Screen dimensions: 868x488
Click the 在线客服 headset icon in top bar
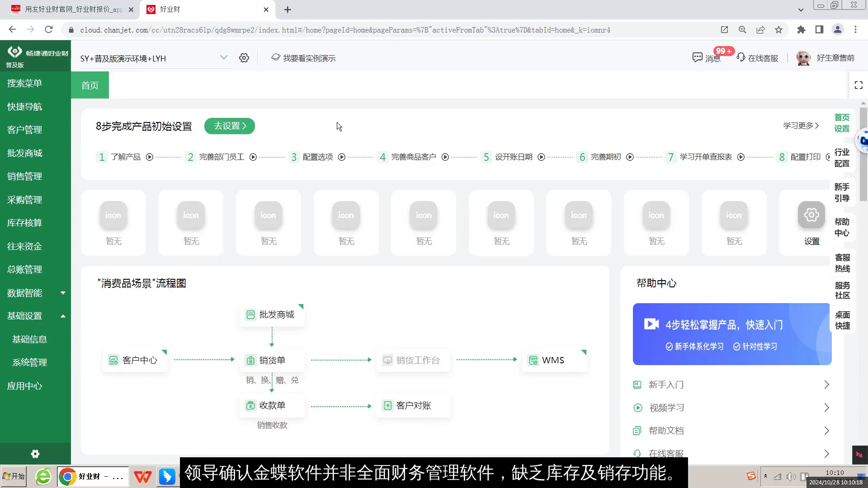741,58
